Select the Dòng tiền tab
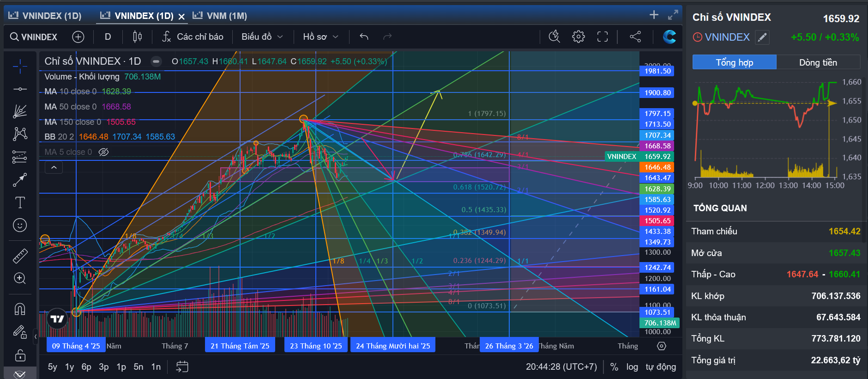The height and width of the screenshot is (379, 868). click(x=818, y=62)
